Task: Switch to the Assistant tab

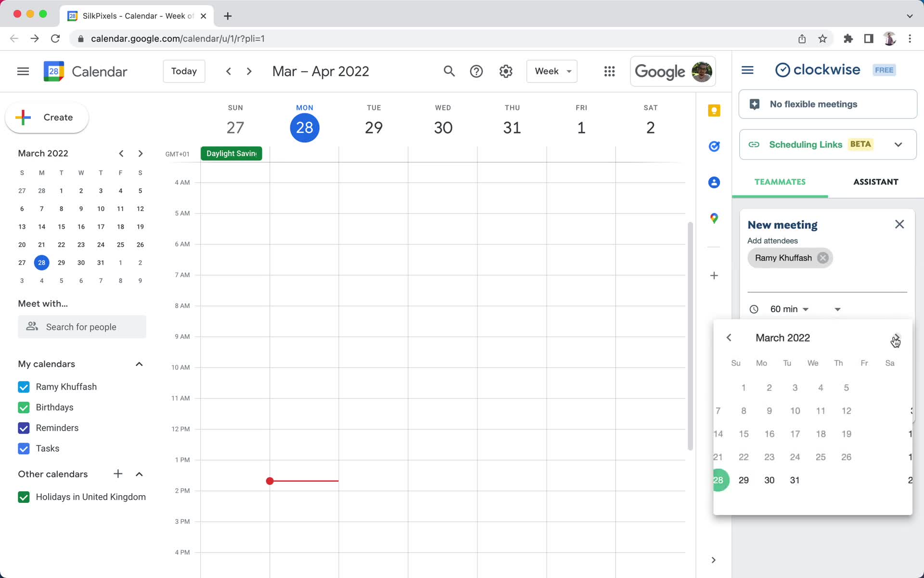Action: 875,182
